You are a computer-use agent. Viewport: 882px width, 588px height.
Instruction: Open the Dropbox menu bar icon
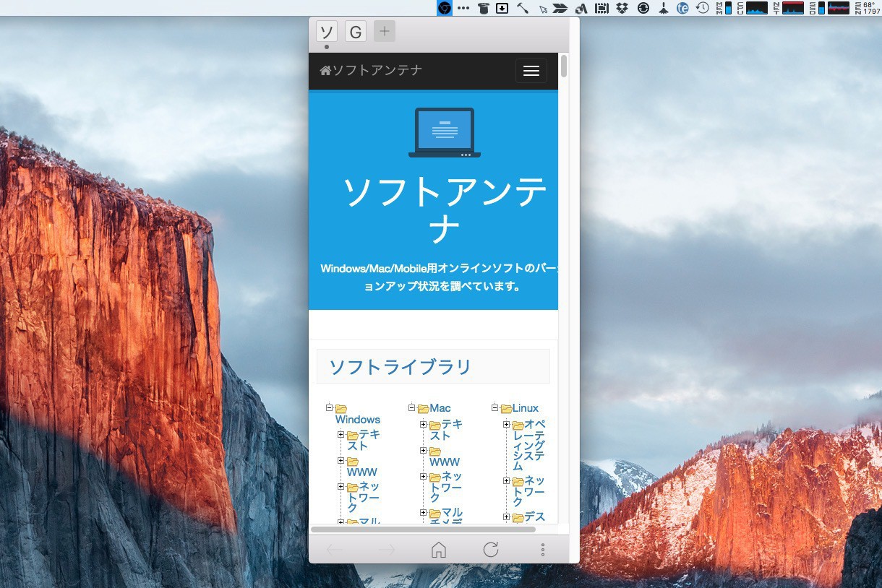(x=622, y=8)
